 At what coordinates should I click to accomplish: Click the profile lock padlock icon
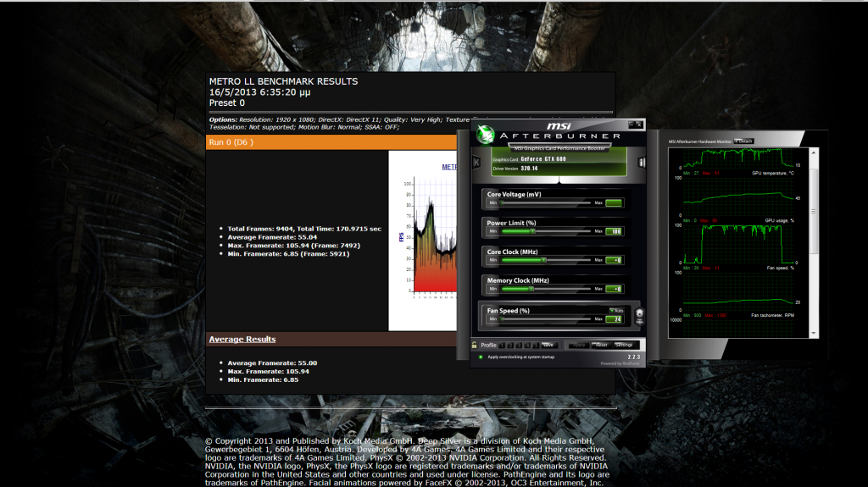pyautogui.click(x=474, y=345)
